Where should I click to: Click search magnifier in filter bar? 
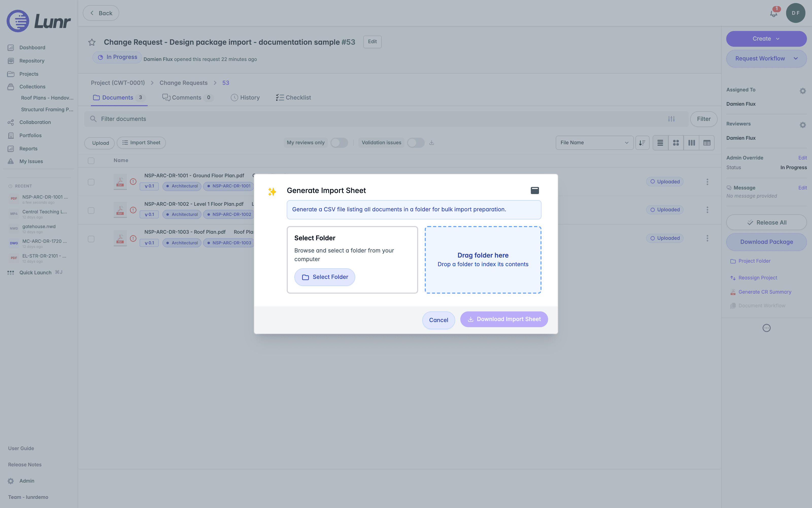[93, 119]
